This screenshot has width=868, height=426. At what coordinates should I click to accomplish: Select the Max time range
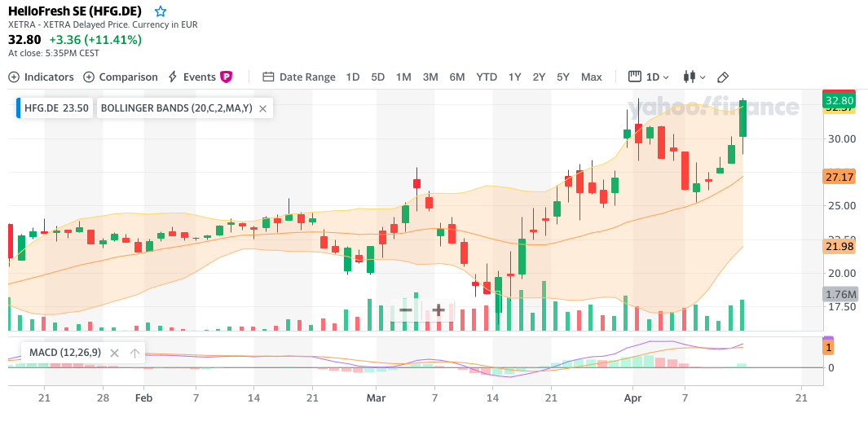point(591,77)
